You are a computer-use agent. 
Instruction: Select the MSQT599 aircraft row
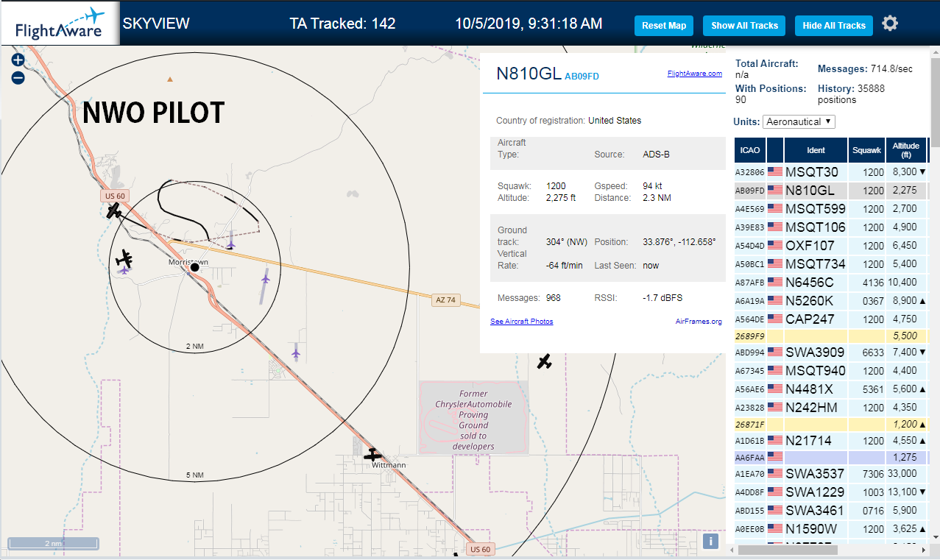point(831,208)
